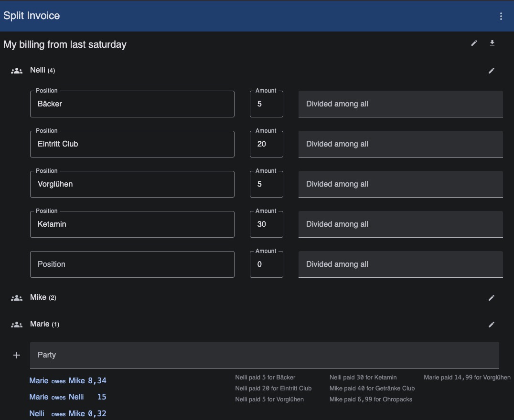Select the Amount field showing 20
514x420 pixels.
266,144
